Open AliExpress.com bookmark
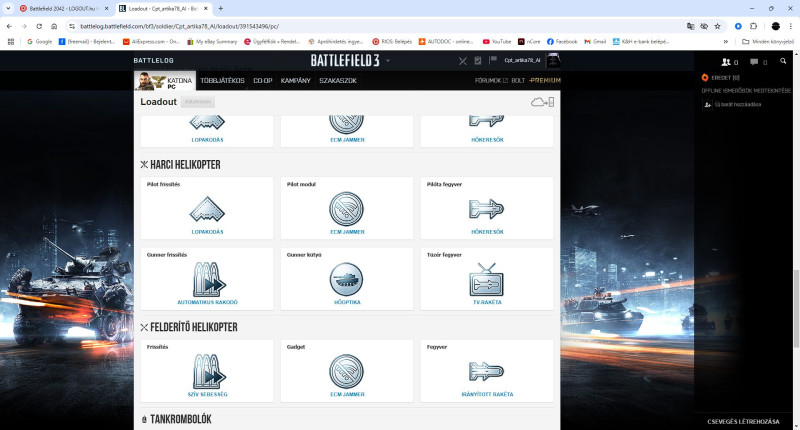The width and height of the screenshot is (800, 430). [x=152, y=41]
